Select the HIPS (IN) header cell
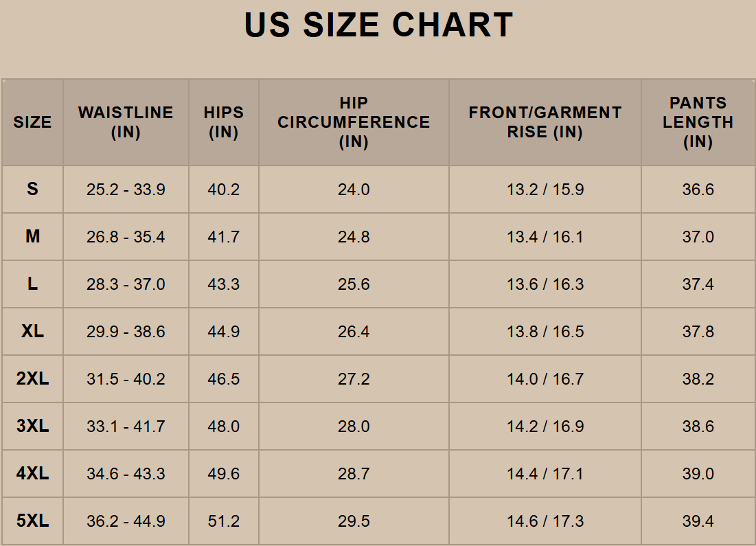756x546 pixels. pyautogui.click(x=224, y=122)
